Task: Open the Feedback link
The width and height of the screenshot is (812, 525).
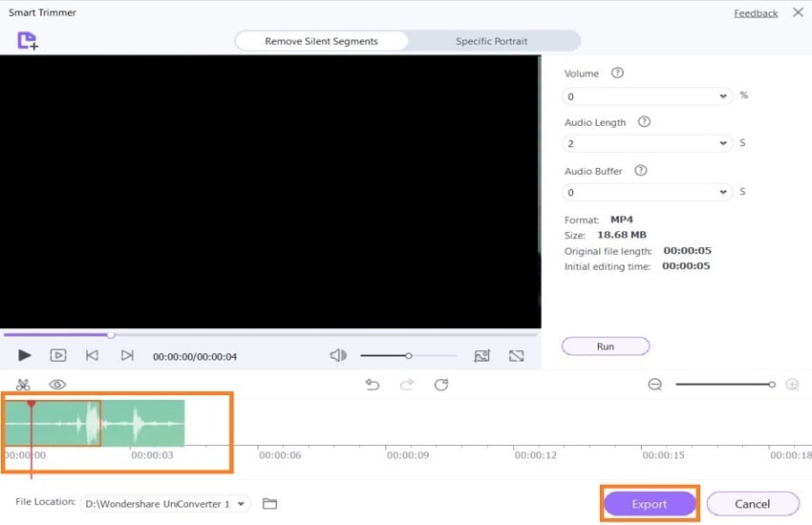Action: coord(756,13)
